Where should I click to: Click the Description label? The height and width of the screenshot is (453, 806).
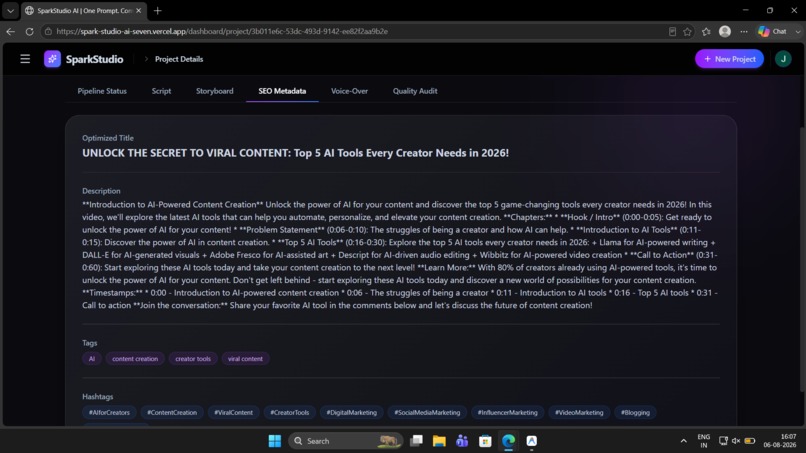pos(101,191)
